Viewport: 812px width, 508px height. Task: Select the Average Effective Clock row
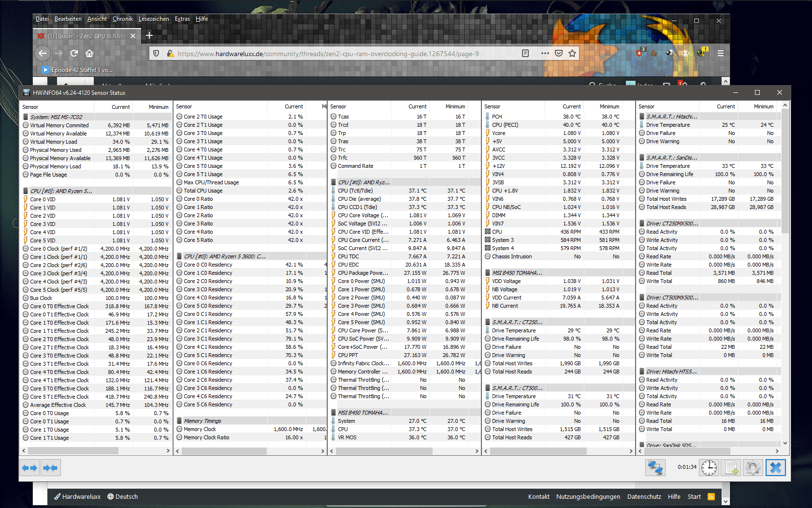click(x=96, y=405)
